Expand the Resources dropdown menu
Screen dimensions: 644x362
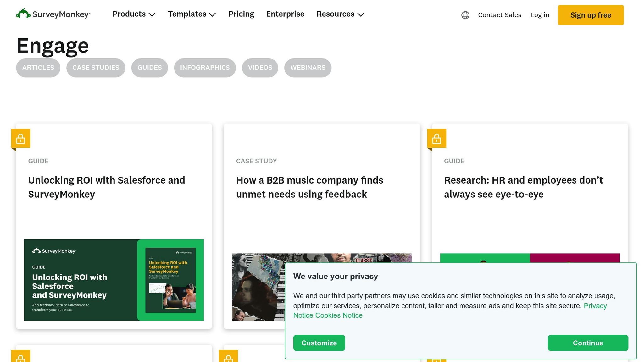click(340, 14)
